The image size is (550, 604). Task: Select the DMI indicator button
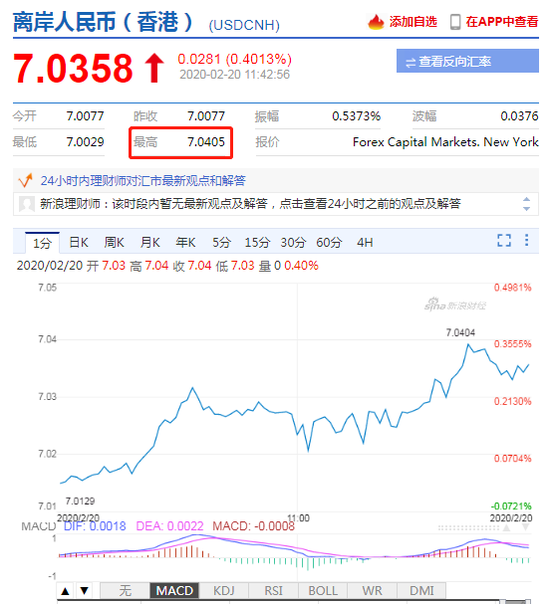pos(422,591)
